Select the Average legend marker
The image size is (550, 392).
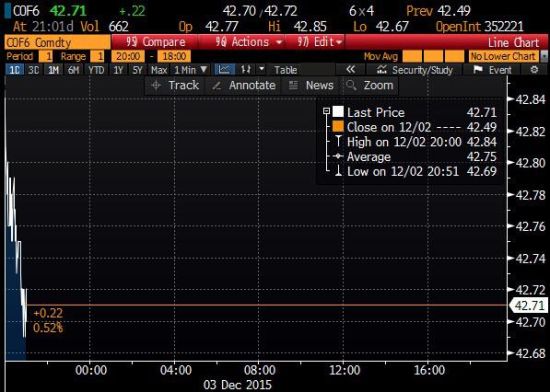pos(338,156)
